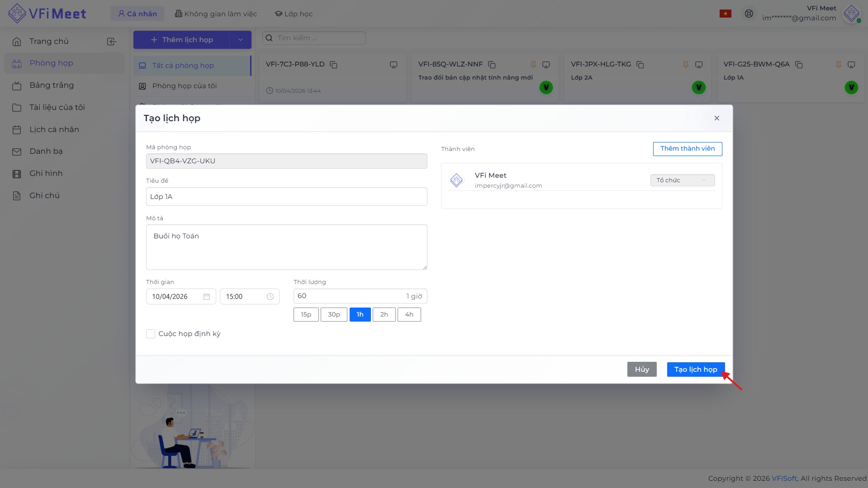Expand the Thêm lịch họp dropdown arrow
This screenshot has width=868, height=488.
coord(240,40)
